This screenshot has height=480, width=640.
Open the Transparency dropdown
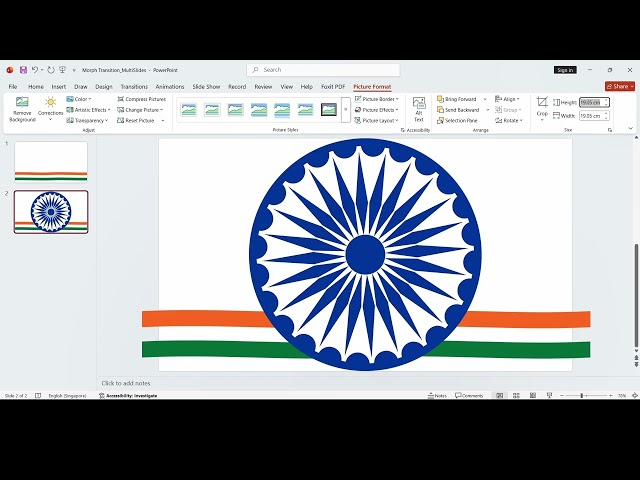point(87,120)
